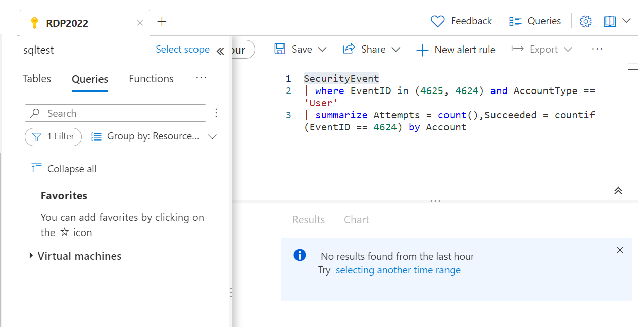Switch to the Functions tab

point(151,79)
